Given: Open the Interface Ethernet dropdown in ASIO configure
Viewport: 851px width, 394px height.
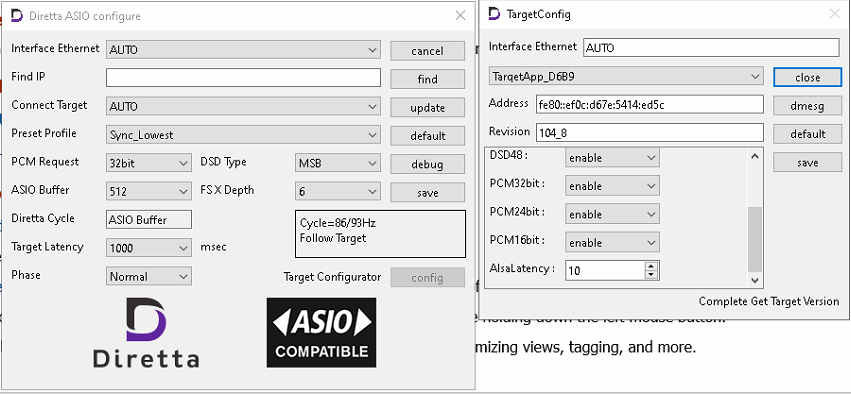Looking at the screenshot, I should [x=243, y=50].
